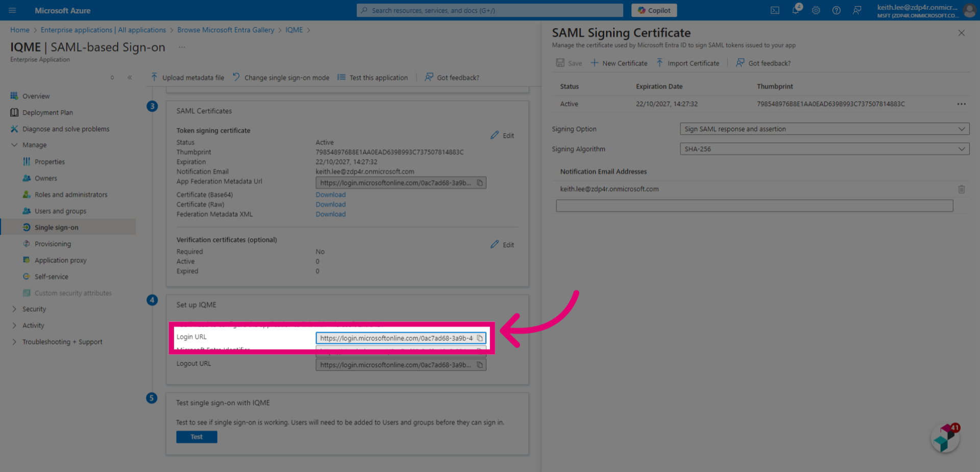Open Cloud Shell from the top bar

point(775,10)
